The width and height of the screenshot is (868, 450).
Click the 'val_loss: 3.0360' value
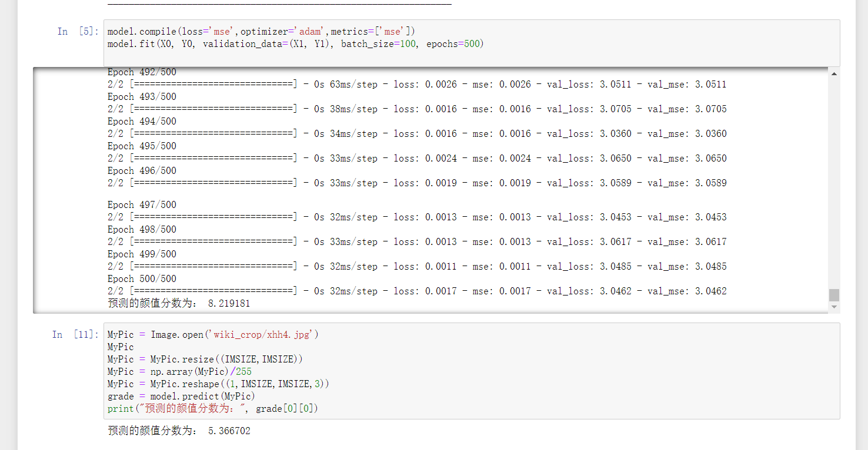coord(589,134)
